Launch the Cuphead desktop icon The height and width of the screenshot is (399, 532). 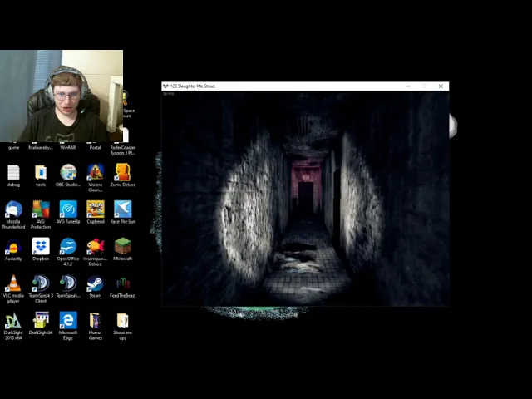pyautogui.click(x=96, y=209)
